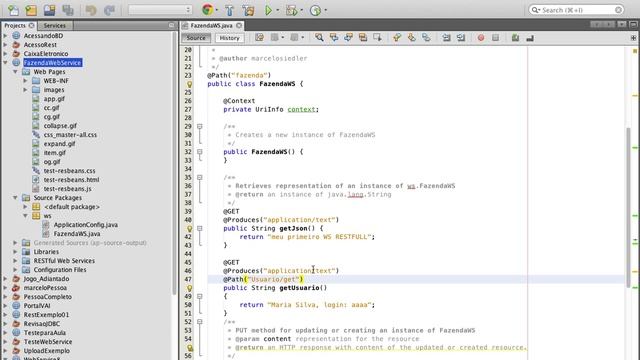This screenshot has height=360, width=640.
Task: Click the Clean and Build icon
Action: click(248, 10)
